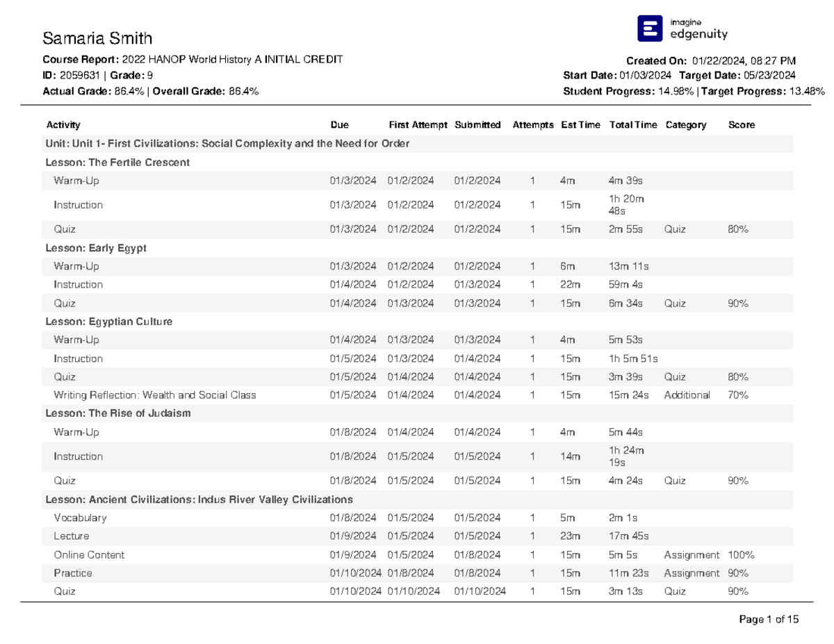Sort by the First Attempt column header
Image resolution: width=834 pixels, height=644 pixels.
coord(418,125)
